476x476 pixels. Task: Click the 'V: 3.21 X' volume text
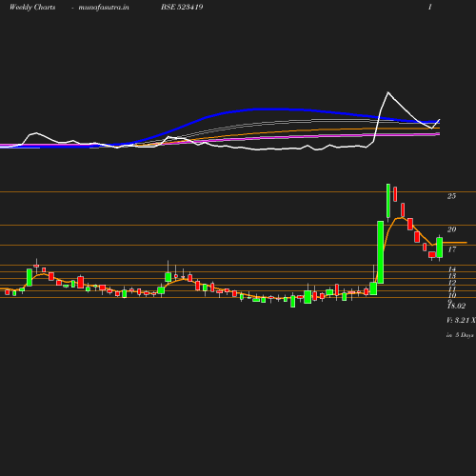pyautogui.click(x=461, y=320)
